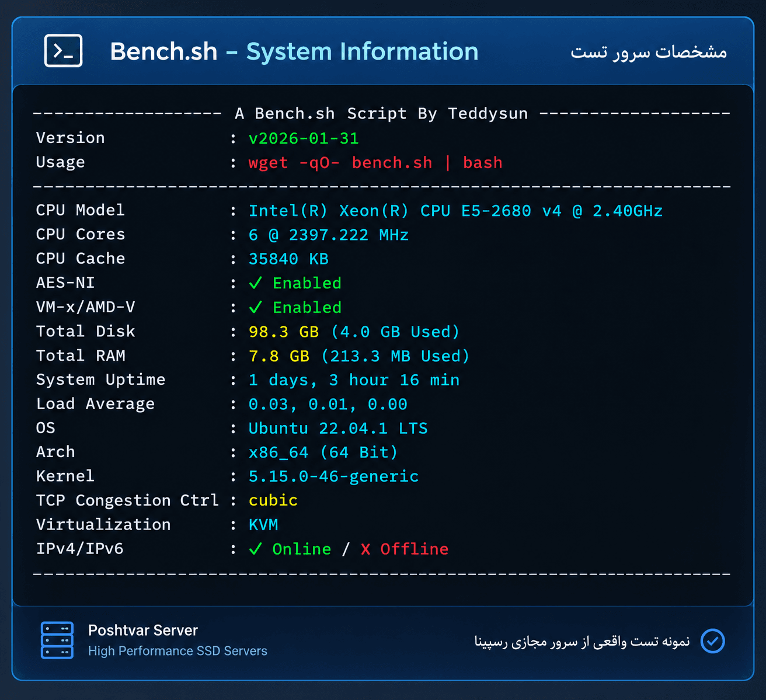
Task: Click the title 'Bench.sh – System Information'
Action: pyautogui.click(x=294, y=51)
